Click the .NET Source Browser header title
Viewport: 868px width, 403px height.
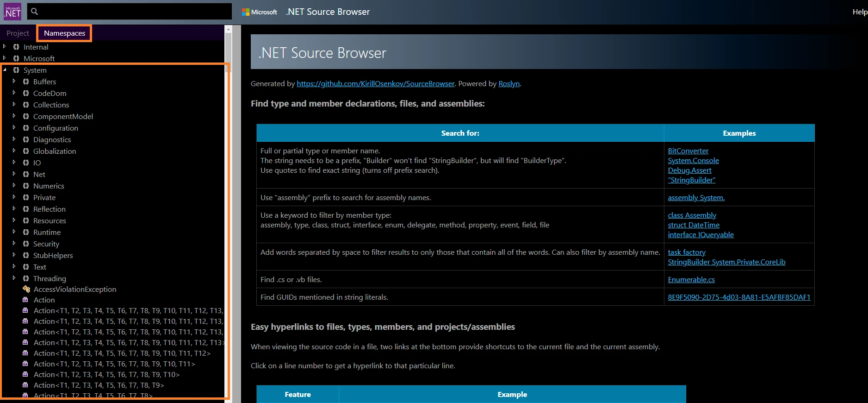pyautogui.click(x=328, y=12)
